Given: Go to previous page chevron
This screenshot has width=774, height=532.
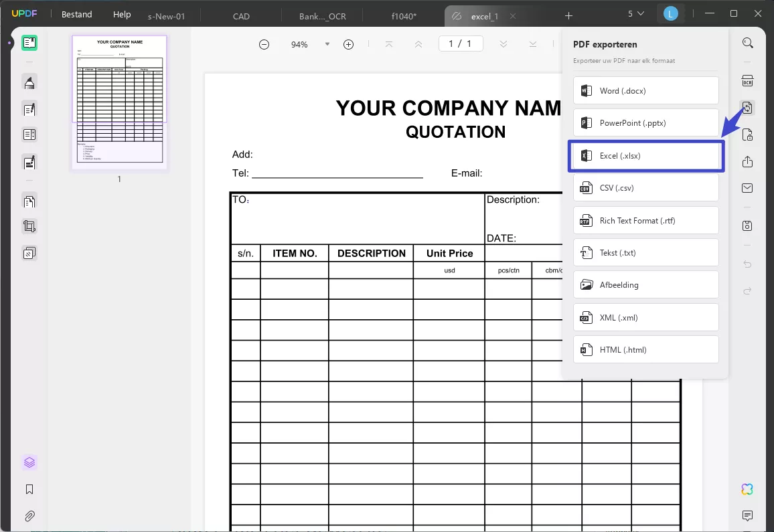Looking at the screenshot, I should (418, 44).
